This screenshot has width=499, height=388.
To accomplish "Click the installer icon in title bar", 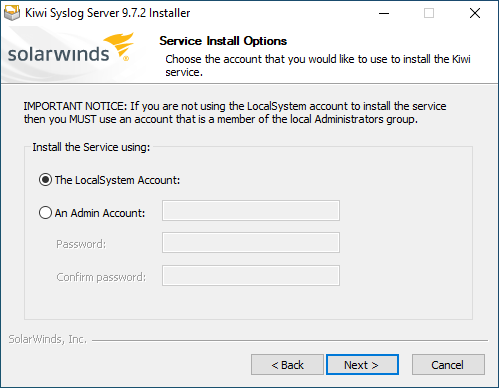I will pyautogui.click(x=12, y=13).
